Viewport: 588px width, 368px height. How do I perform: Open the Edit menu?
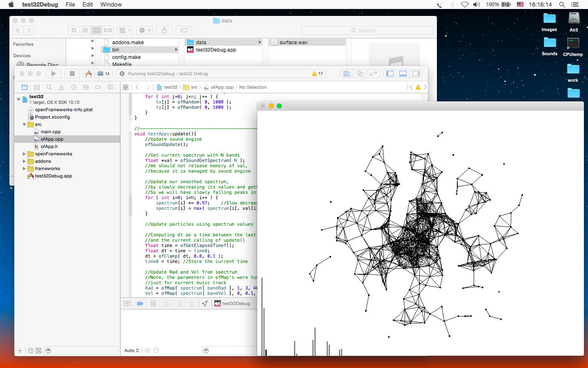click(x=87, y=4)
